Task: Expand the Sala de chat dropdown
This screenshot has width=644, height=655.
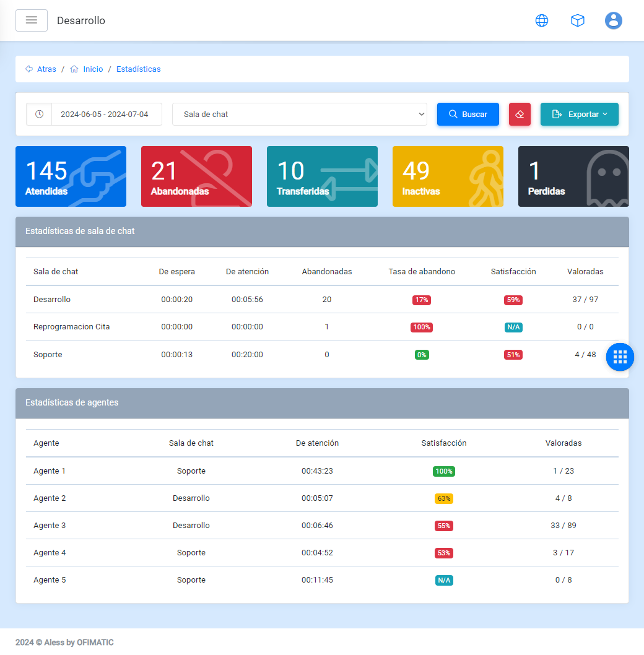Action: pyautogui.click(x=299, y=115)
